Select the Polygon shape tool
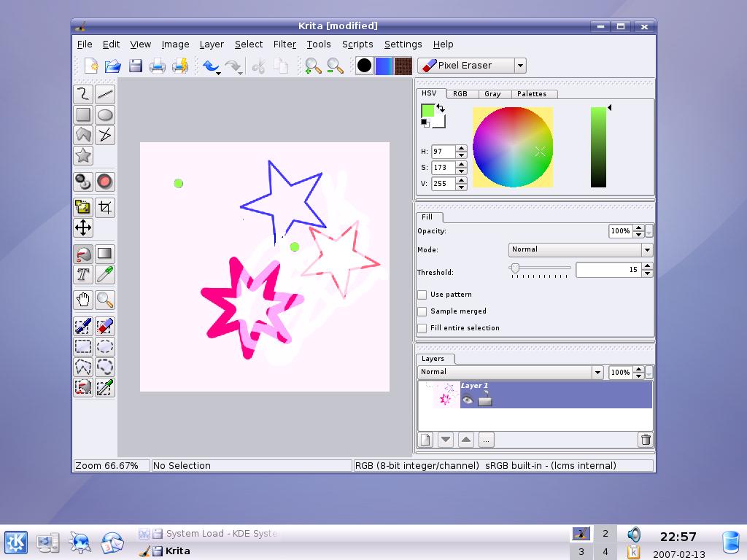This screenshot has width=747, height=560. 83,135
